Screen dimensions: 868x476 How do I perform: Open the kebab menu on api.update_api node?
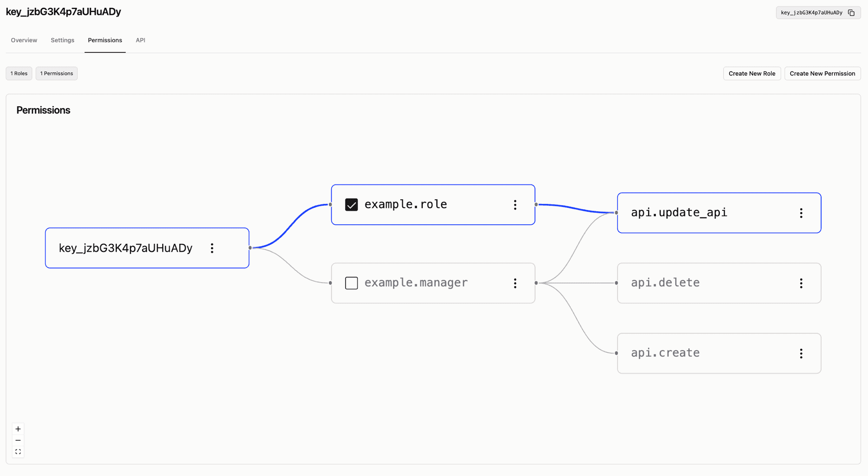[x=801, y=213]
